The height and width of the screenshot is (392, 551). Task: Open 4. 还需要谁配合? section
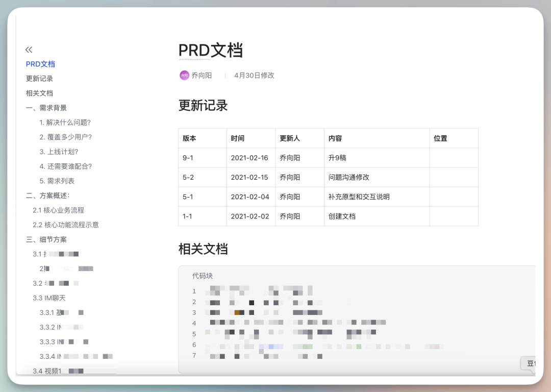[65, 166]
